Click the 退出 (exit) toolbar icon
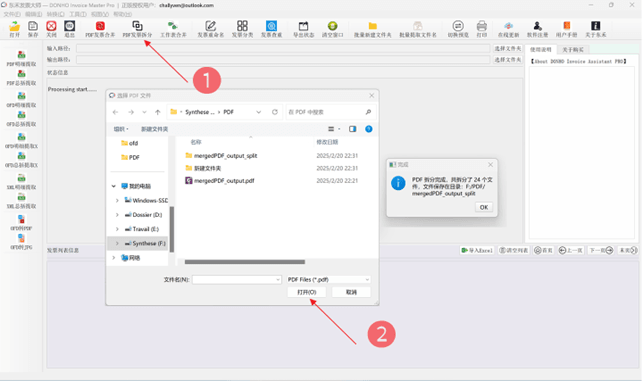643x381 pixels. click(x=69, y=26)
